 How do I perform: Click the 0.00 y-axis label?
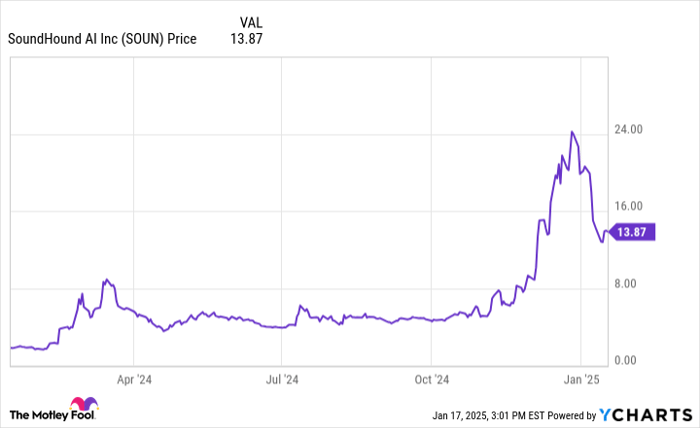point(626,360)
